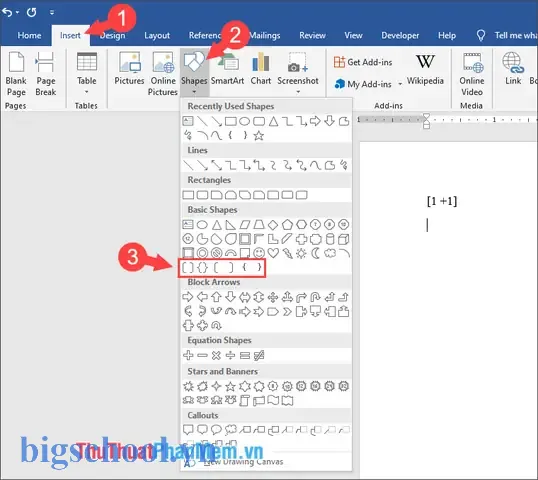The height and width of the screenshot is (480, 538).
Task: Open the Developer tab
Action: (x=400, y=35)
